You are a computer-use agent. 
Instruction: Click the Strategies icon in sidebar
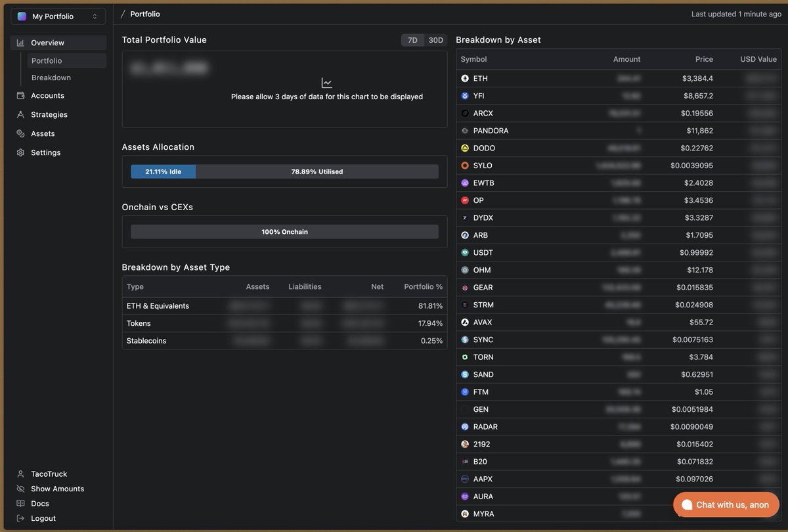point(20,114)
